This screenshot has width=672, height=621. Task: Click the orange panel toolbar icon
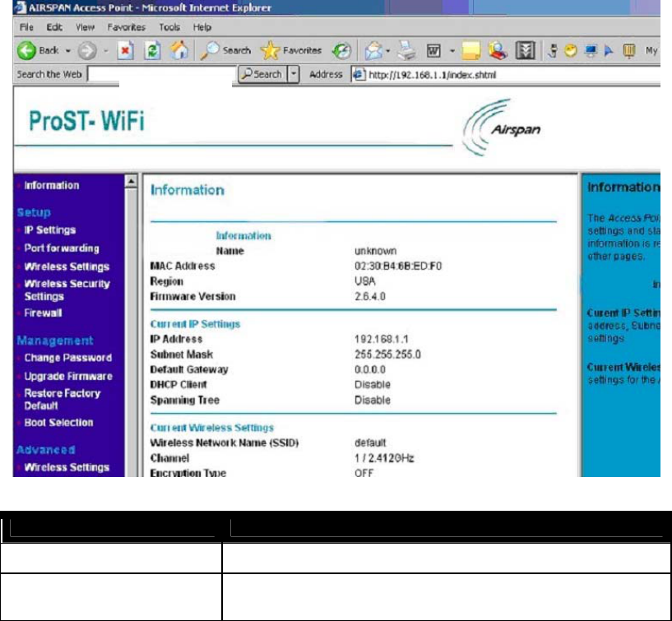pos(629,51)
